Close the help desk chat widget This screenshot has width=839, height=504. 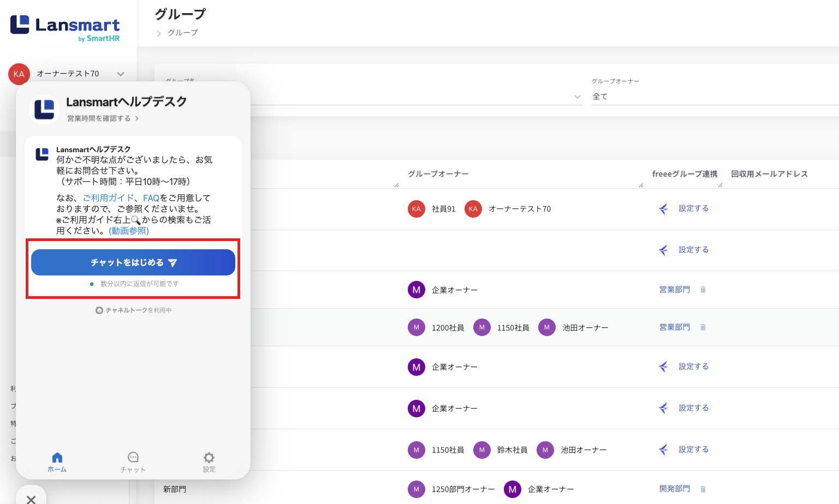click(31, 498)
